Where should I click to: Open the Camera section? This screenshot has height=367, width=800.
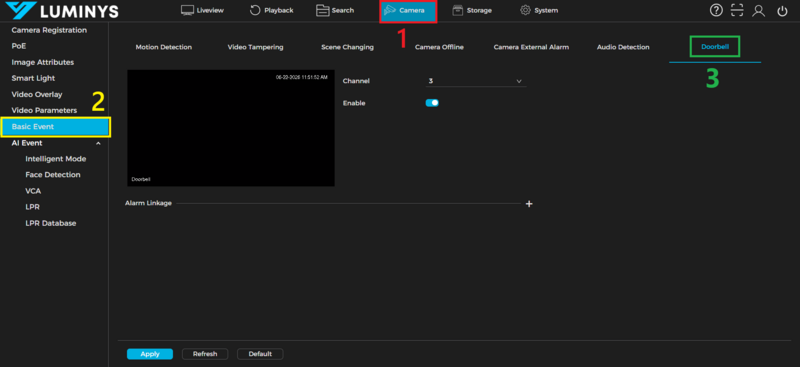point(408,11)
